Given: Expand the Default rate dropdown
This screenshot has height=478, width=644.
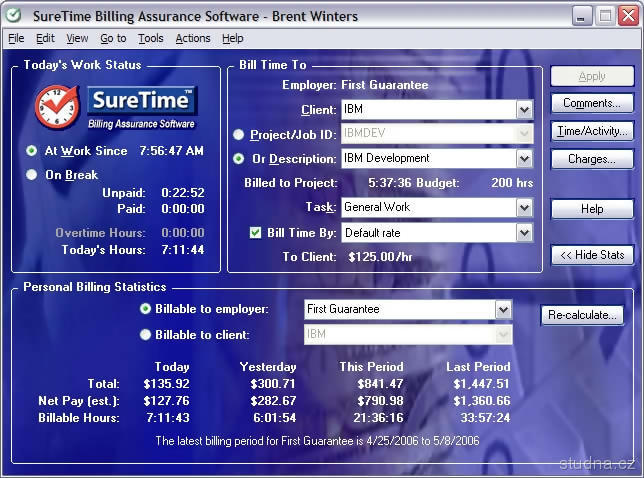Looking at the screenshot, I should (x=524, y=233).
